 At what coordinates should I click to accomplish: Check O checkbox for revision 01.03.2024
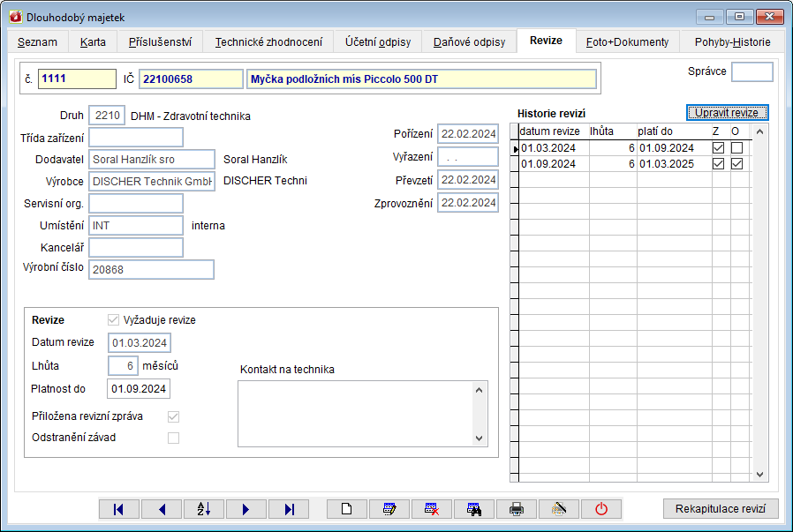736,148
